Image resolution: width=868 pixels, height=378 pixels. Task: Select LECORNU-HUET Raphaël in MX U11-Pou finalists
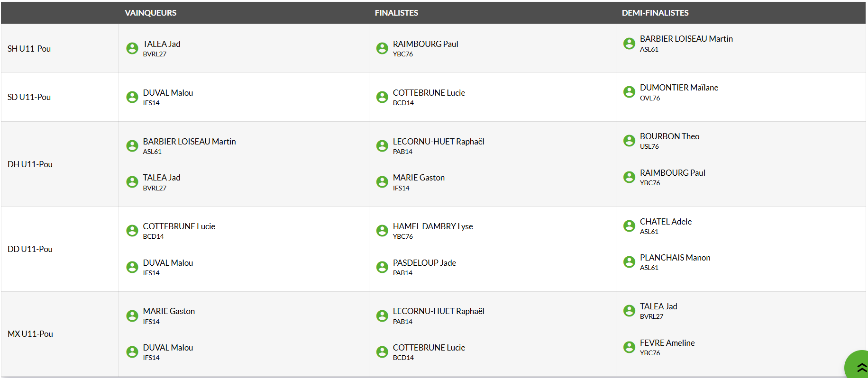pos(438,311)
